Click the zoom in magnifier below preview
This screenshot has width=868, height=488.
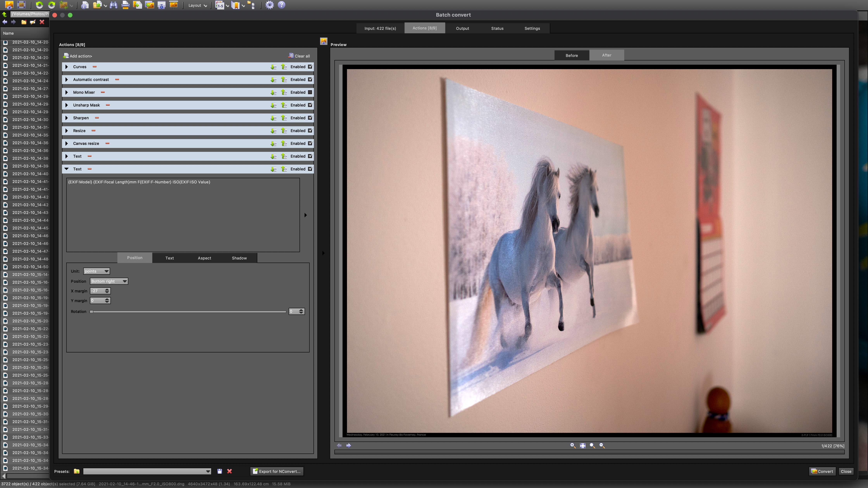point(573,446)
